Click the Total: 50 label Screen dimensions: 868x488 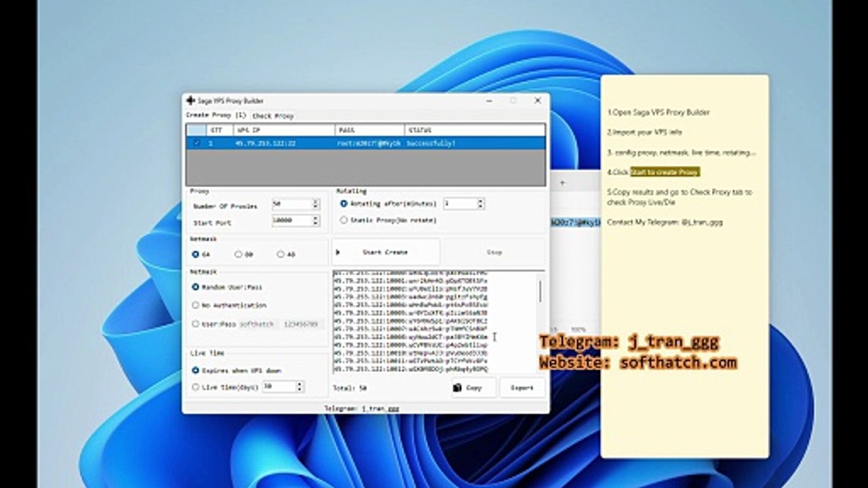point(350,388)
